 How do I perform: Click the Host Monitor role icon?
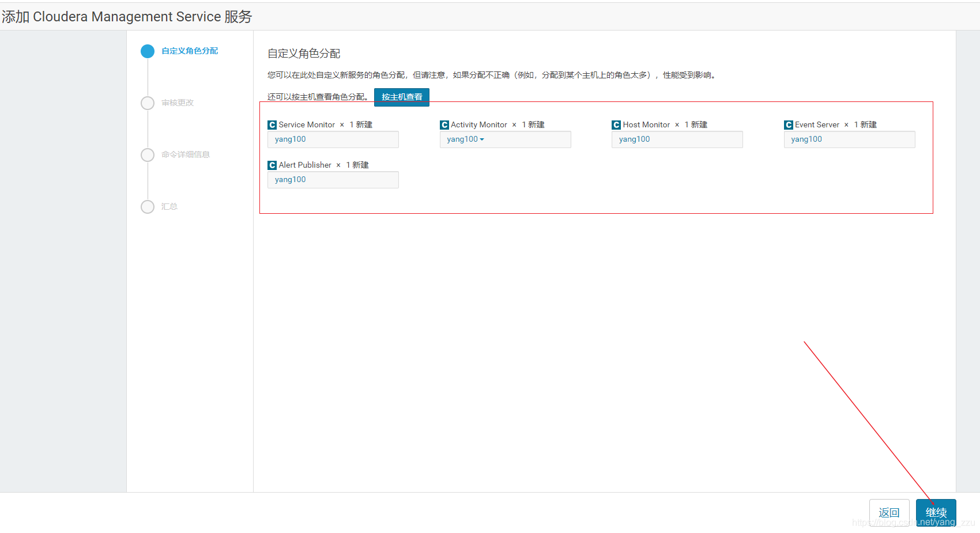tap(616, 125)
